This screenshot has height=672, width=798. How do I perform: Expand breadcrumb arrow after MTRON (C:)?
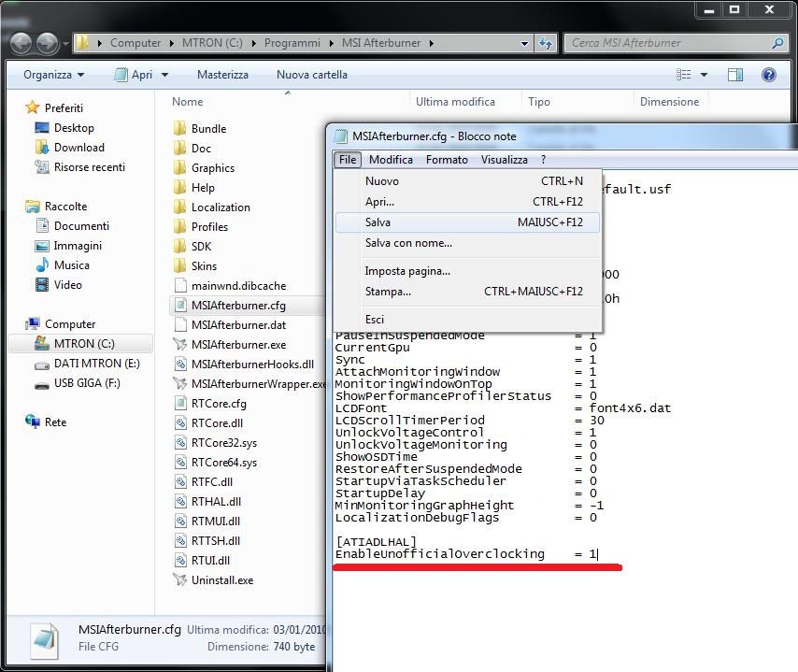(253, 43)
